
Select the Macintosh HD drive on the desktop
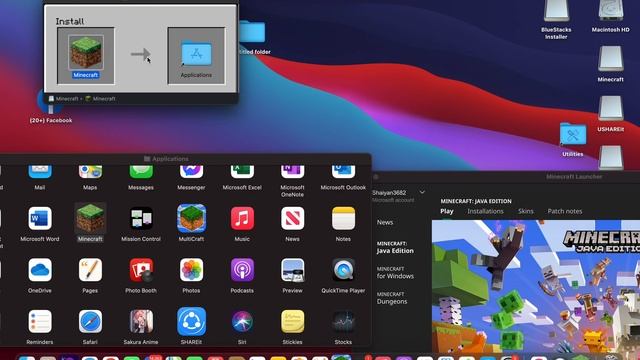(611, 11)
